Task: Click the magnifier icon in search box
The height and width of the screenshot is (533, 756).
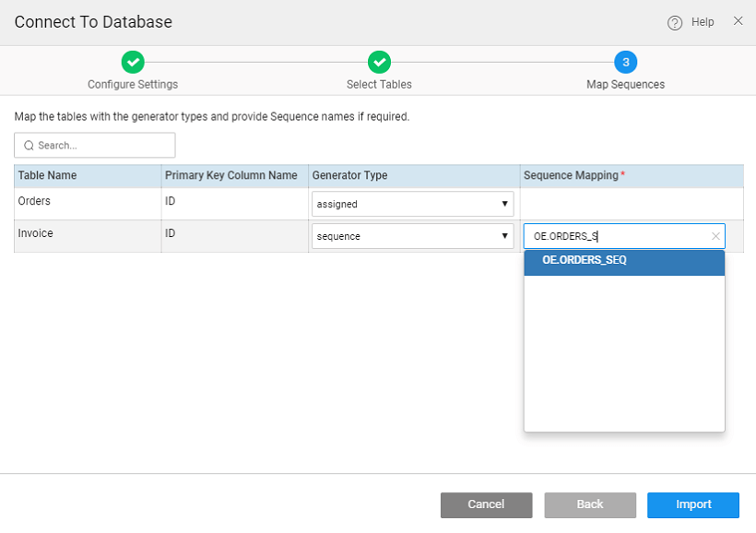Action: point(28,146)
